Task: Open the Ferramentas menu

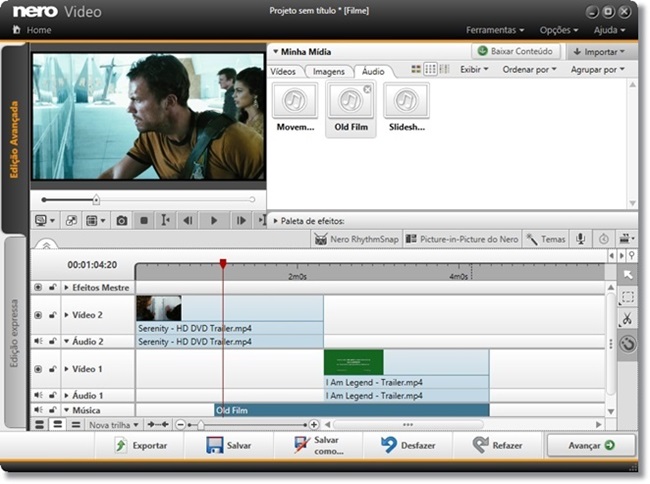Action: pos(495,30)
